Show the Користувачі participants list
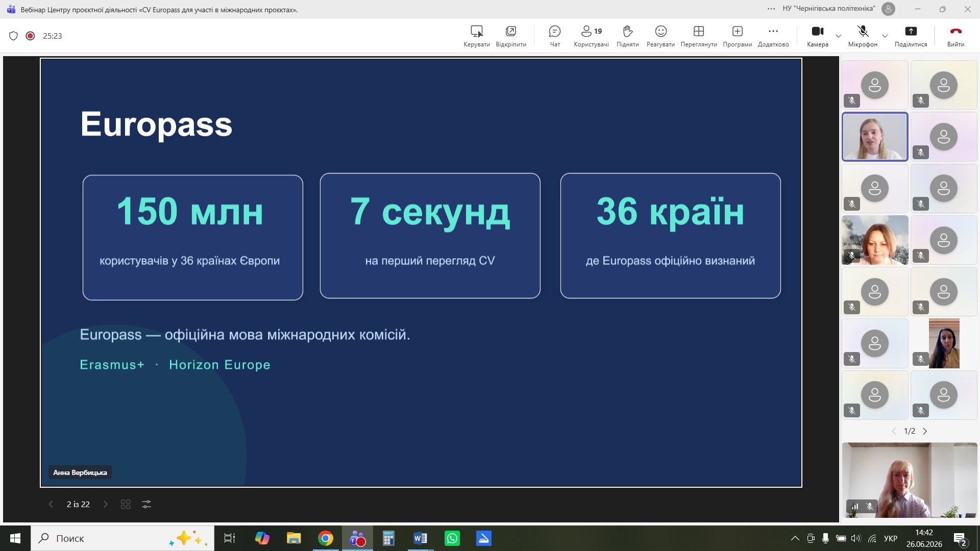The image size is (980, 551). pyautogui.click(x=591, y=36)
